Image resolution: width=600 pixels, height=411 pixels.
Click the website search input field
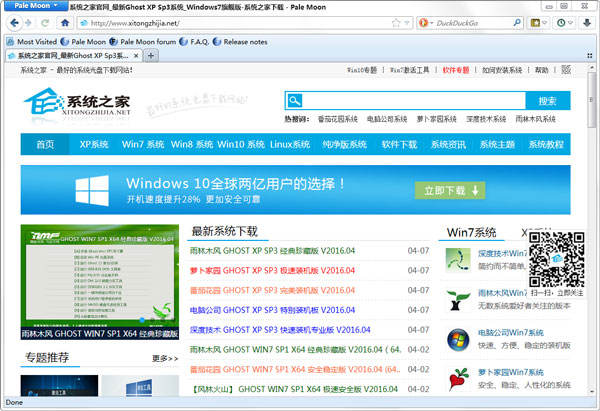410,101
